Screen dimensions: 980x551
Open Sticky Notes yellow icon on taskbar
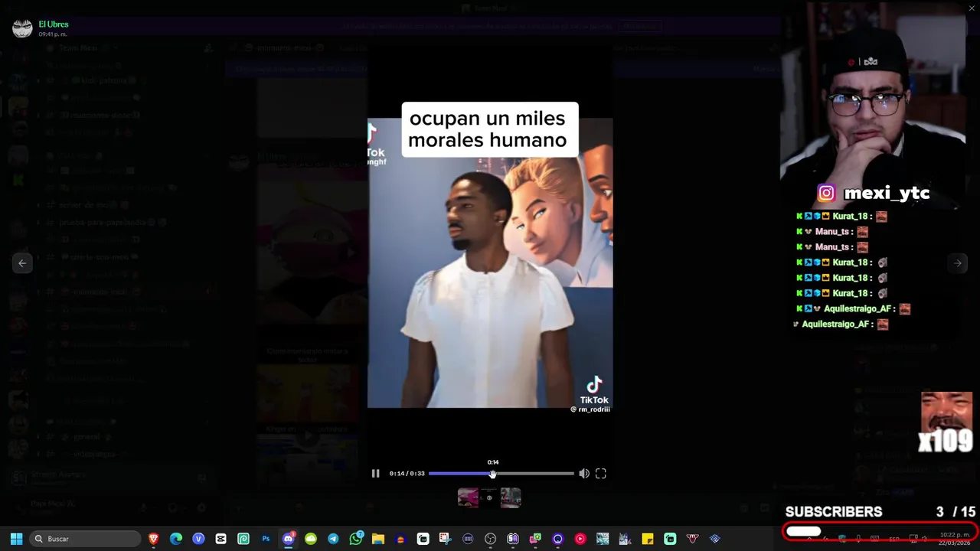click(648, 539)
